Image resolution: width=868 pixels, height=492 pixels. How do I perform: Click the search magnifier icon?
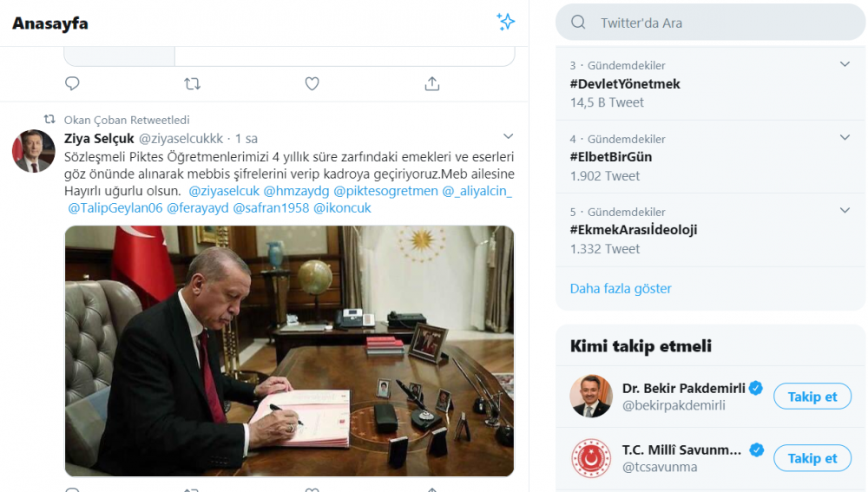tap(579, 23)
